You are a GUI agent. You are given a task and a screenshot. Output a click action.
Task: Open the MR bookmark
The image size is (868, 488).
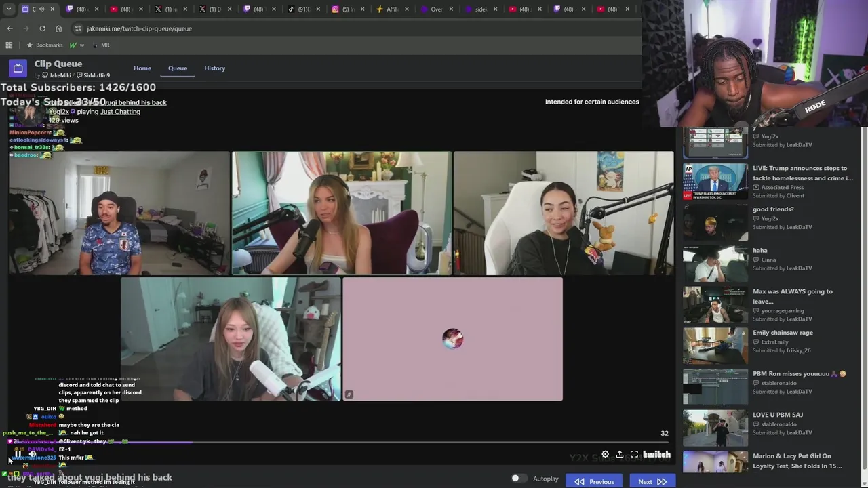(101, 45)
